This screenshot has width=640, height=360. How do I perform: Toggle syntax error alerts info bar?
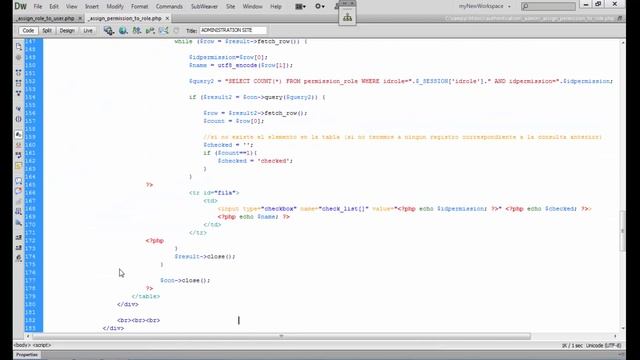click(19, 165)
